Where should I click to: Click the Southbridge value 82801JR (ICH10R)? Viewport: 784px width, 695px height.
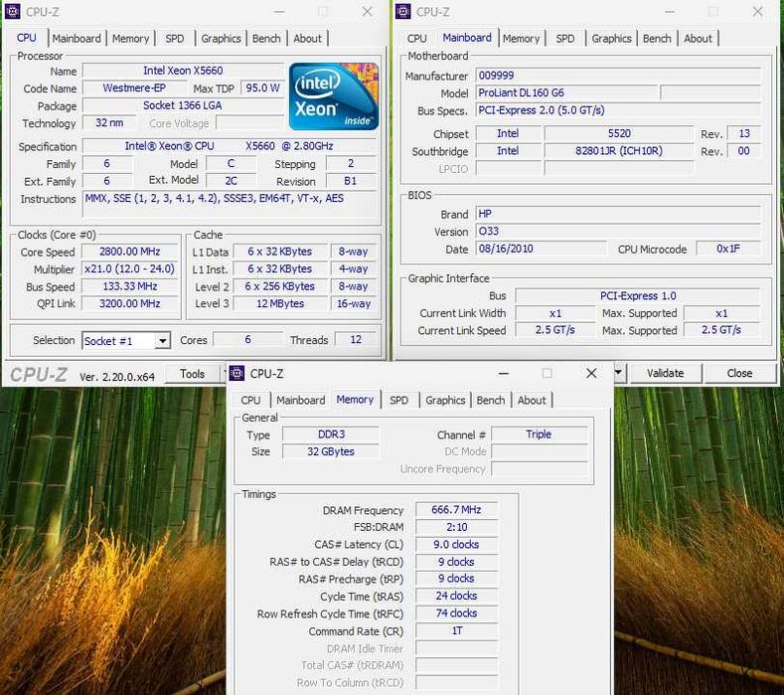(619, 151)
